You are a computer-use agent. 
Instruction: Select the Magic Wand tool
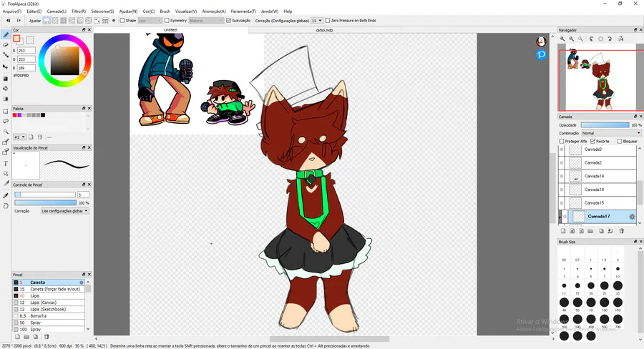click(6, 132)
